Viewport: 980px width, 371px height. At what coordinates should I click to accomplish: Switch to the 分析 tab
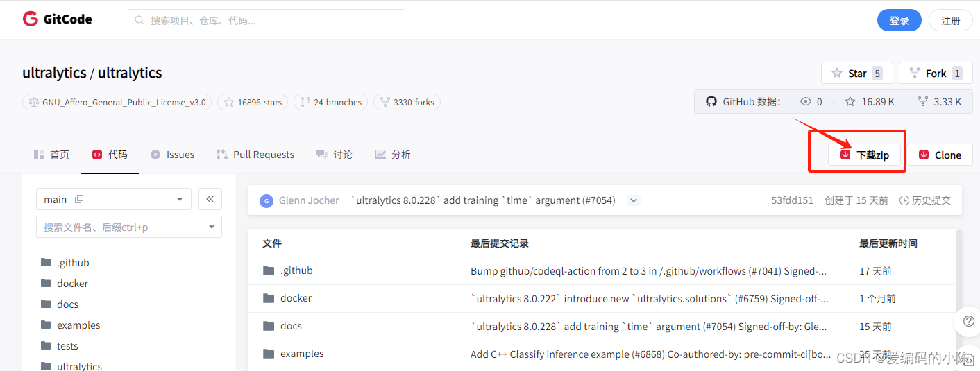393,155
